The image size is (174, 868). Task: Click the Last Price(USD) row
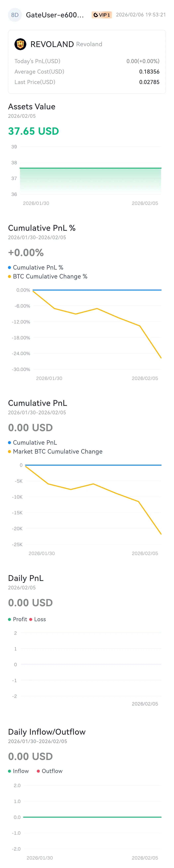[x=87, y=82]
